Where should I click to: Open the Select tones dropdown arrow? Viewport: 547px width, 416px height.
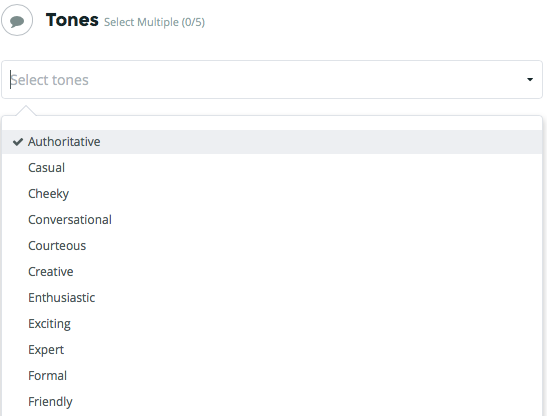530,80
